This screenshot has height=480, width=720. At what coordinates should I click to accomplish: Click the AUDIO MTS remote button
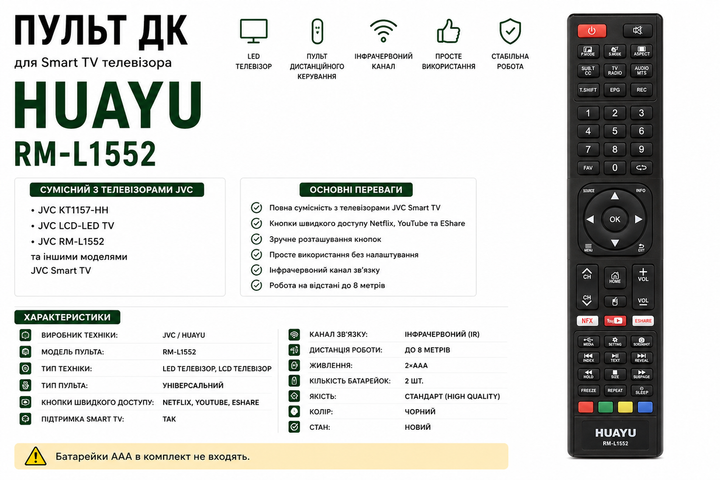(x=641, y=70)
